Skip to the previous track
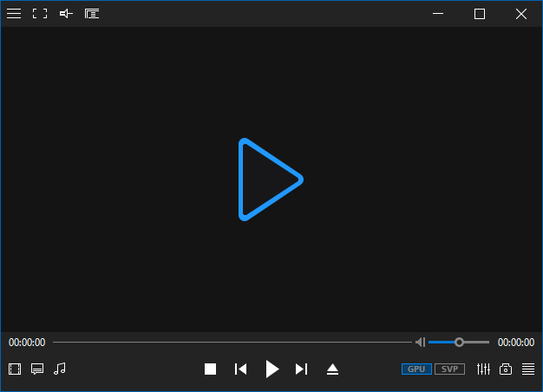The width and height of the screenshot is (543, 392). pyautogui.click(x=241, y=369)
